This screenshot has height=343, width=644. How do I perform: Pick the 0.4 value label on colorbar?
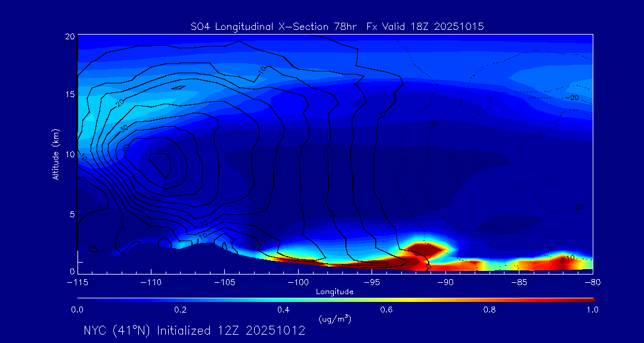pos(283,310)
